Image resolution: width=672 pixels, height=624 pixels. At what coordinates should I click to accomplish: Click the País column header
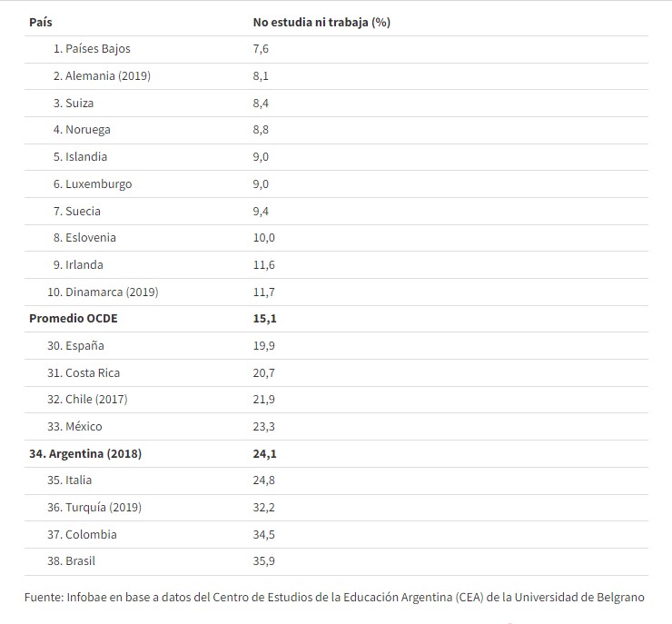(41, 23)
